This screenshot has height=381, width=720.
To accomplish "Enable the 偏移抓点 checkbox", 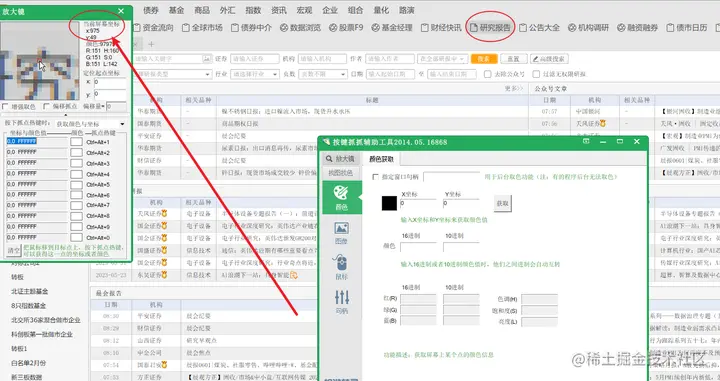I will [x=46, y=106].
